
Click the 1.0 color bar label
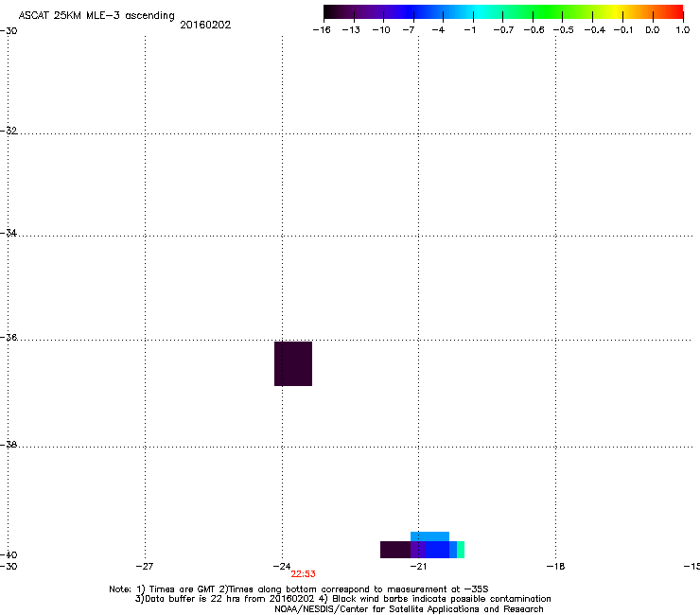[683, 30]
